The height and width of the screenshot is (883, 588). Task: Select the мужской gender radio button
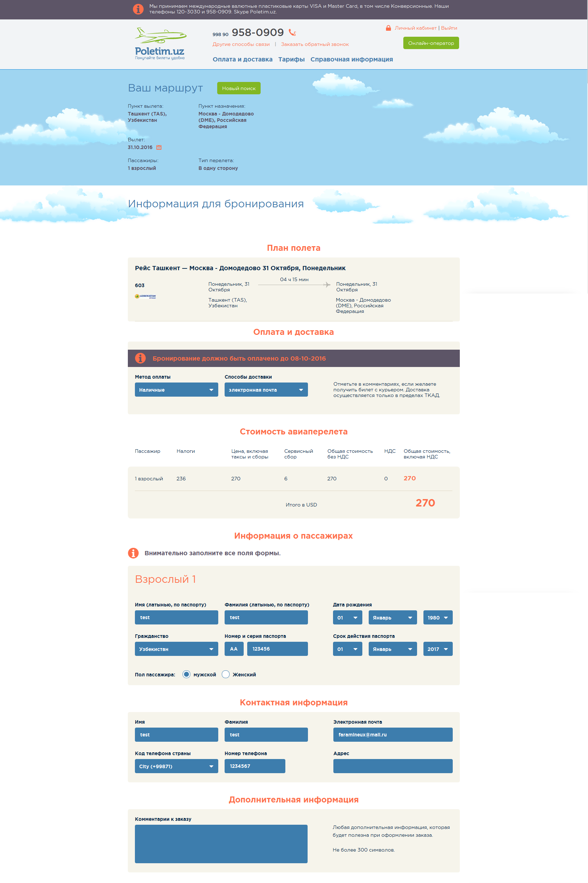coord(186,674)
